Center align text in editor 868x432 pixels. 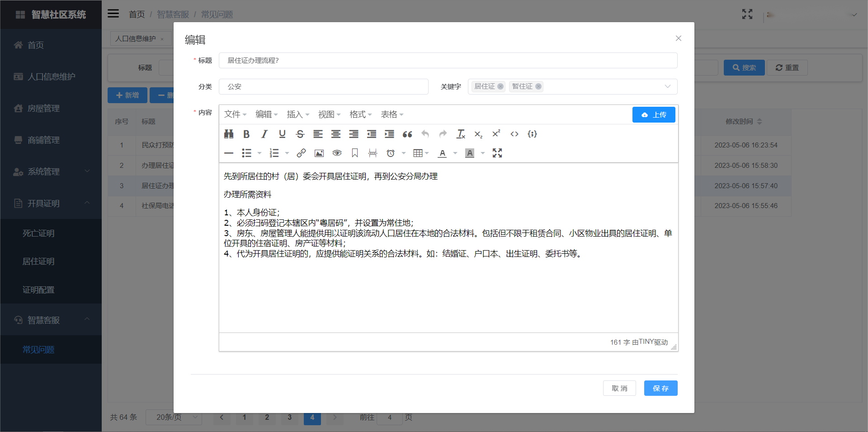pos(336,134)
